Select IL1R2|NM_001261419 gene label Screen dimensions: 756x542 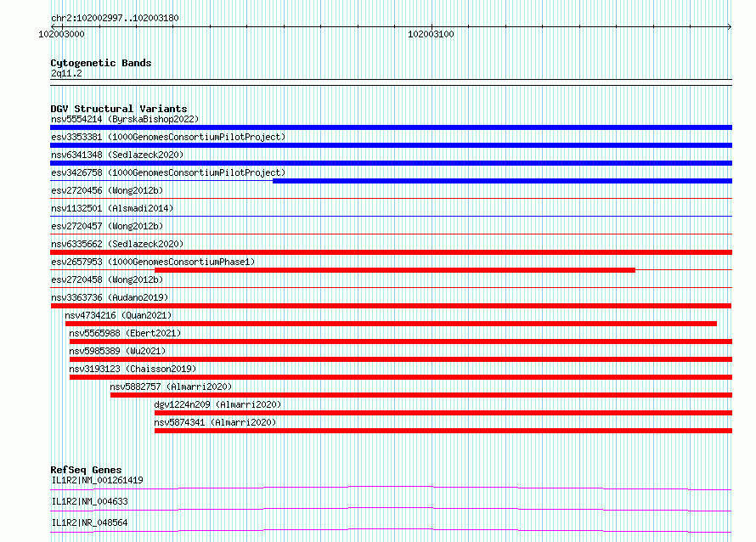(x=98, y=480)
